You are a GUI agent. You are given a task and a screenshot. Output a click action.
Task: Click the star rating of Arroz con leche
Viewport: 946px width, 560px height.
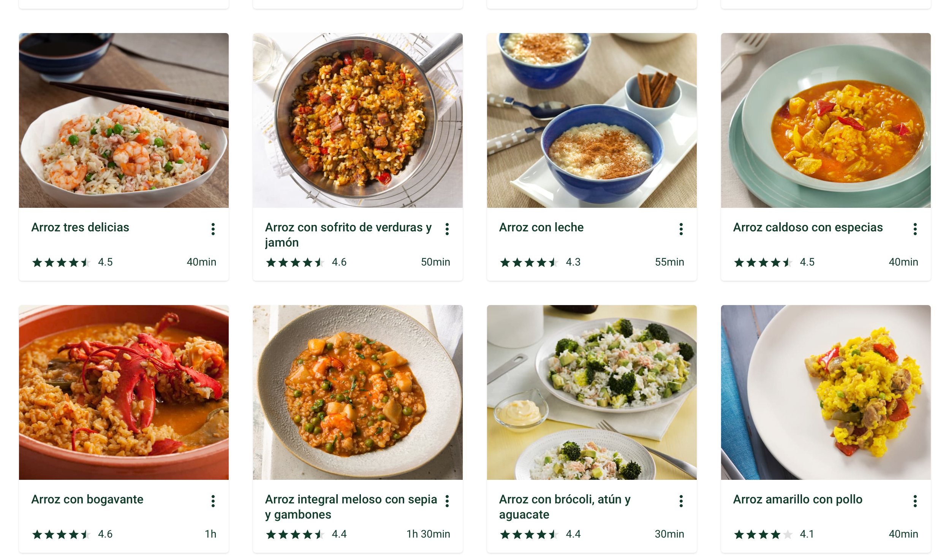529,263
